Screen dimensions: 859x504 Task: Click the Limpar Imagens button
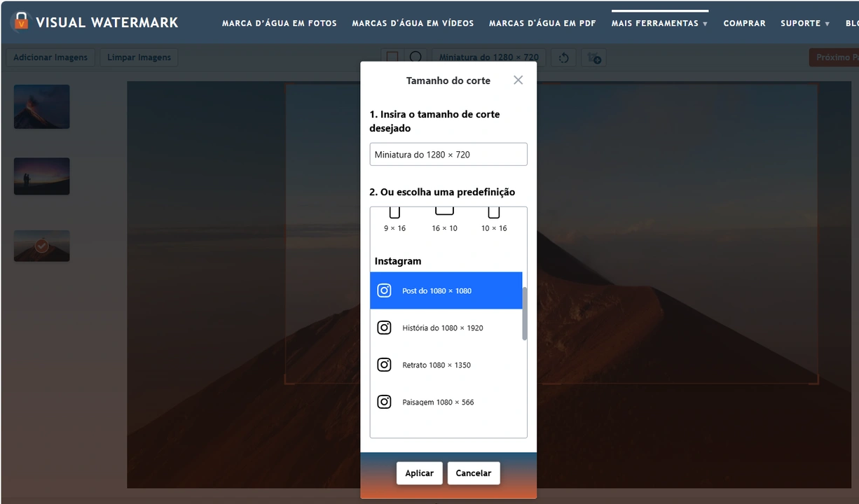pyautogui.click(x=139, y=57)
